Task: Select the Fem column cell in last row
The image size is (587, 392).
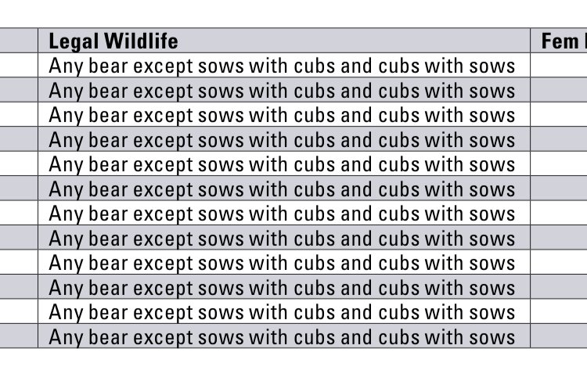Action: click(559, 336)
